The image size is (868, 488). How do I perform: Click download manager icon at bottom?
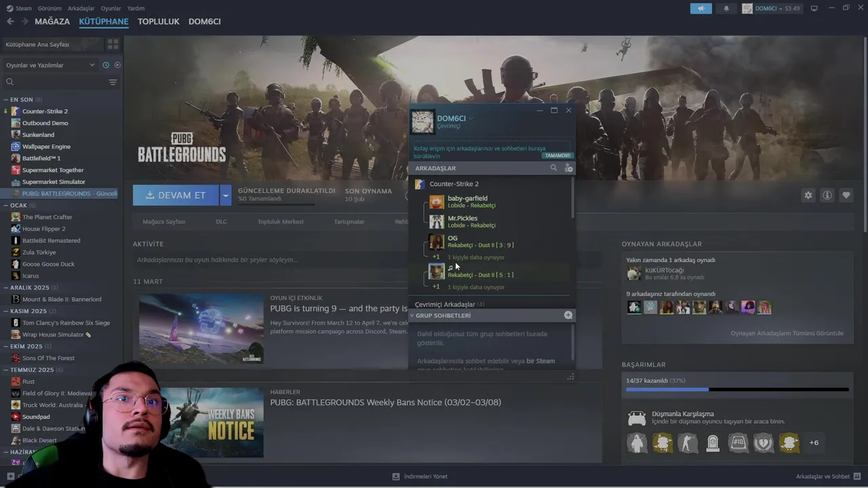click(396, 476)
